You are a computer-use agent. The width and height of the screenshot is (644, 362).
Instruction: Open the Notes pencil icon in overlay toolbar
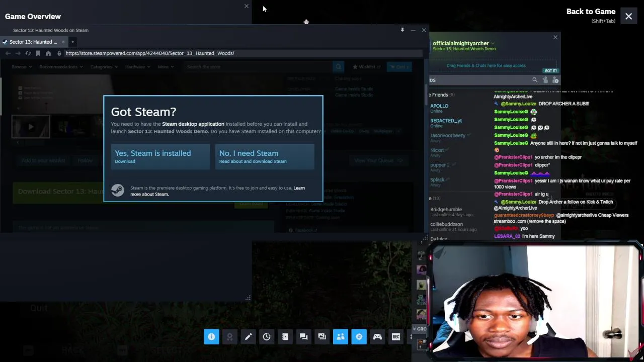tap(249, 336)
